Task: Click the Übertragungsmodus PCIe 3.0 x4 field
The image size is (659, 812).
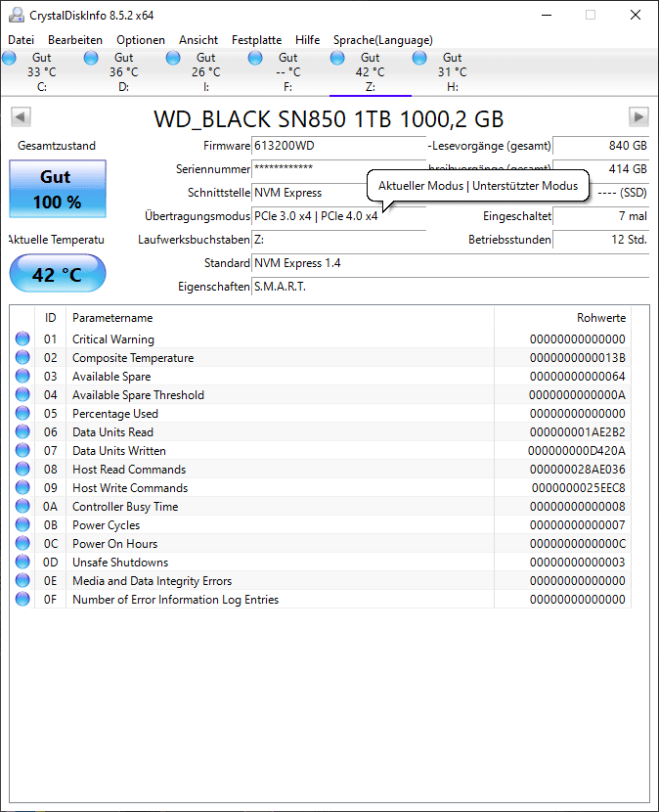Action: tap(338, 216)
